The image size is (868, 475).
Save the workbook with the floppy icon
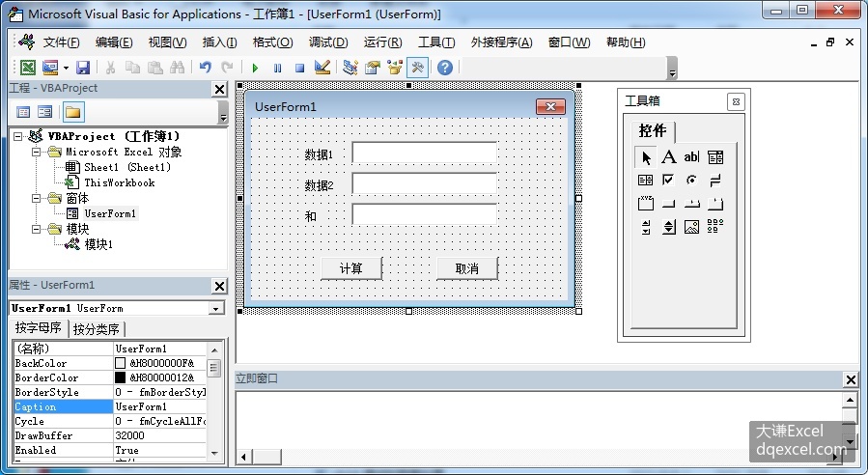tap(83, 68)
